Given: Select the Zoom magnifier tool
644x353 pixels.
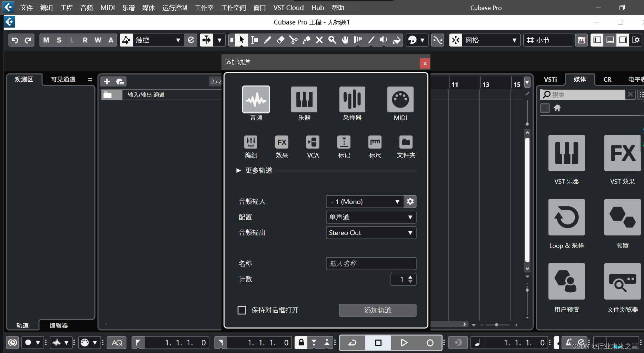Looking at the screenshot, I should tap(332, 40).
